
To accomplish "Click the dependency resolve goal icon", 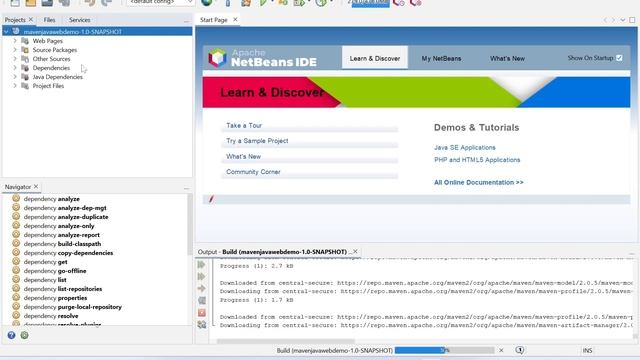I will pyautogui.click(x=16, y=315).
